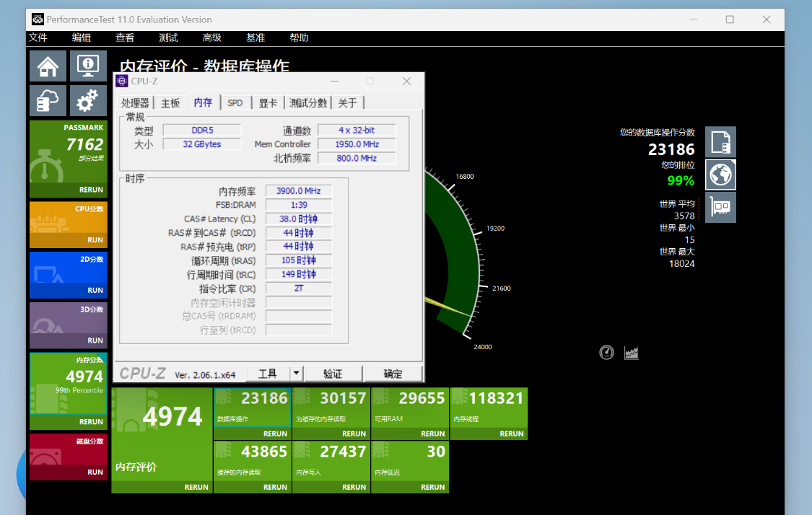Open the 编辑 menu
This screenshot has height=515, width=812.
82,38
